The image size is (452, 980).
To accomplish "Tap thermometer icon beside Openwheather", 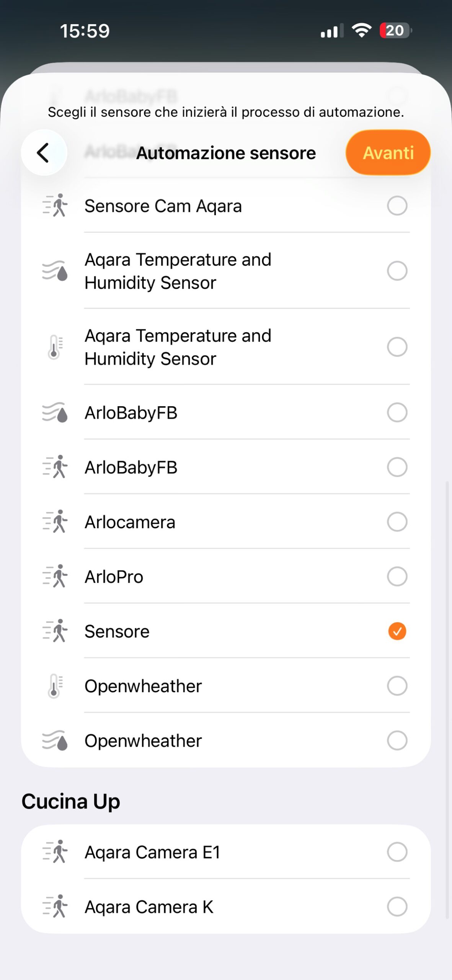I will click(x=55, y=686).
